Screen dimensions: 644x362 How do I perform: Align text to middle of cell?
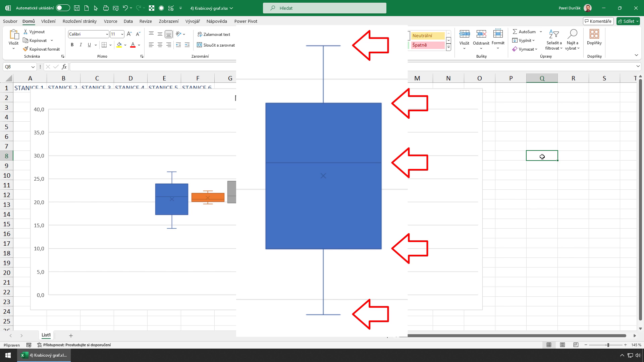(x=160, y=34)
